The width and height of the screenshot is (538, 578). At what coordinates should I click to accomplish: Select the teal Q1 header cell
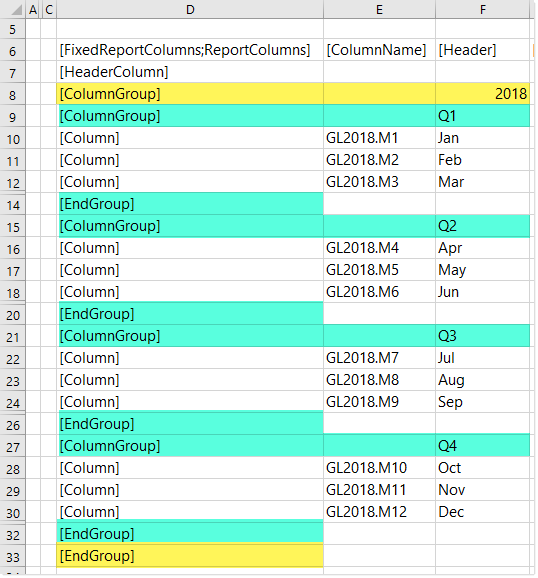coord(482,116)
